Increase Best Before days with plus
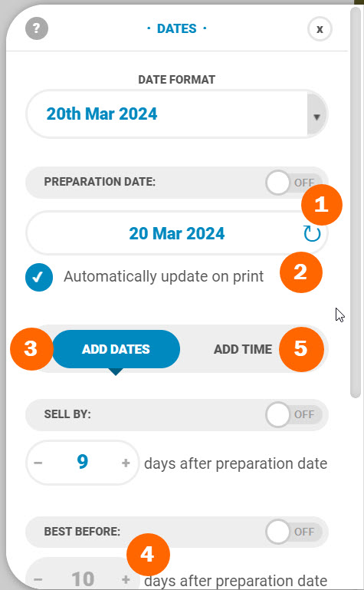 point(126,579)
